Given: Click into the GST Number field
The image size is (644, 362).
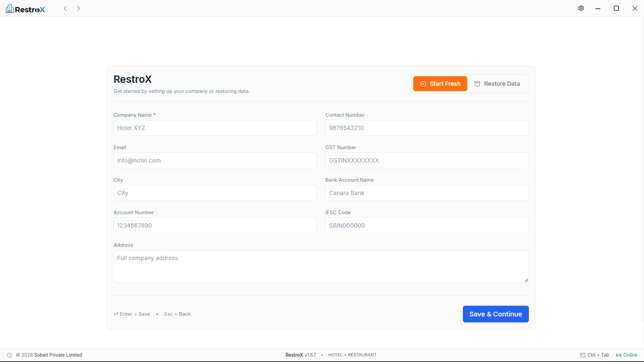Looking at the screenshot, I should (x=427, y=161).
